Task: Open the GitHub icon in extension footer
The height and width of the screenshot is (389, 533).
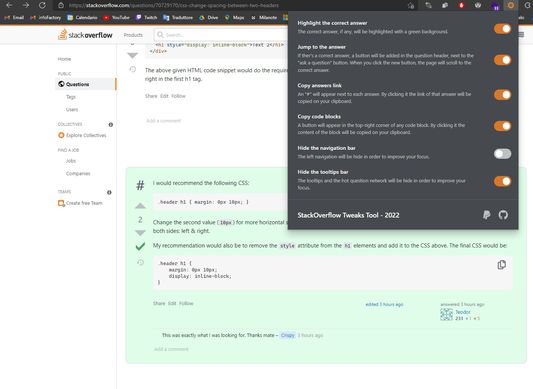Action: (x=503, y=215)
